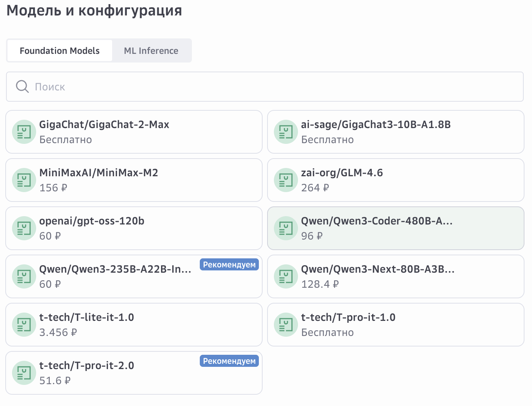
Task: Click Рекомендуем badge on Qwen3-235B card
Action: [x=229, y=265]
